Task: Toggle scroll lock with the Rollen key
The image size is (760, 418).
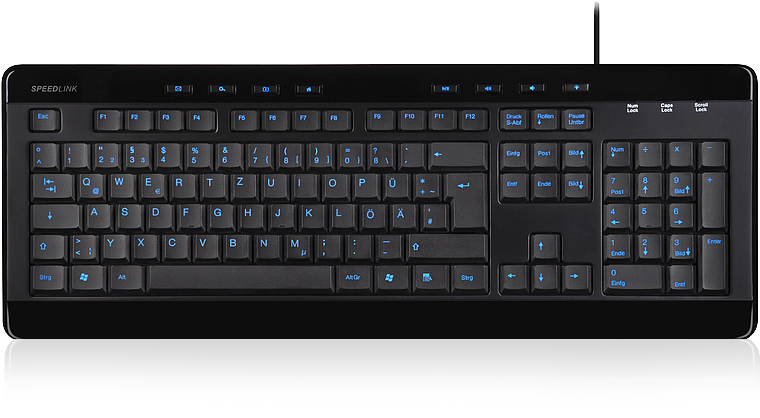Action: pos(545,120)
